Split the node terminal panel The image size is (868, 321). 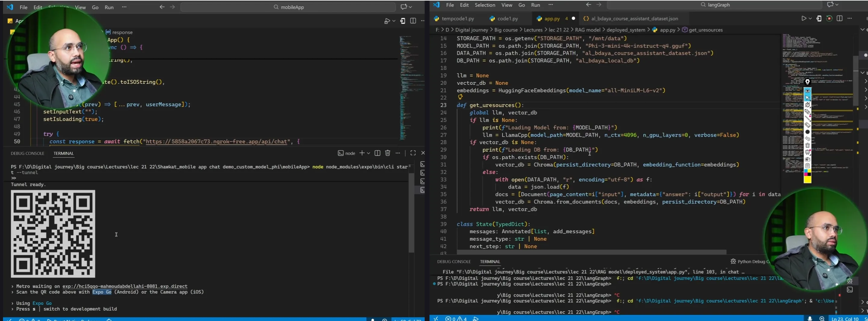click(x=377, y=153)
